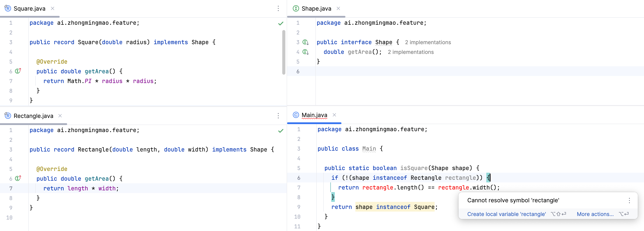Close the Main.java tab

pos(334,115)
